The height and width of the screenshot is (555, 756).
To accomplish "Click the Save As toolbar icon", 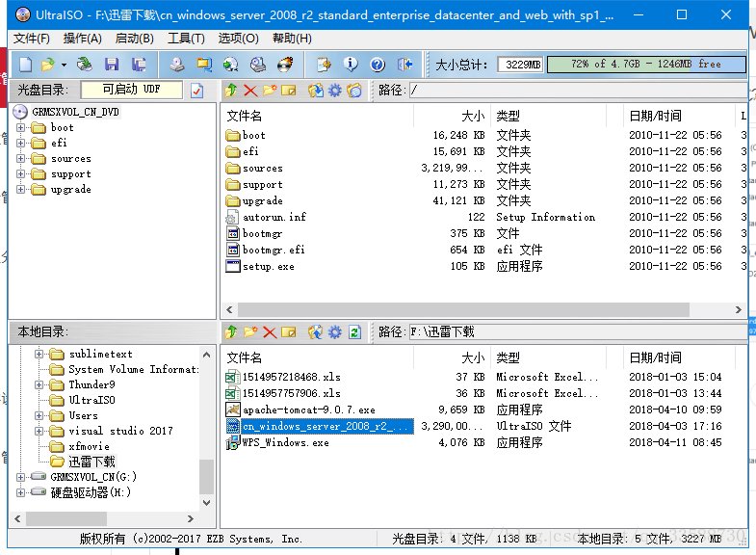I will (x=139, y=65).
